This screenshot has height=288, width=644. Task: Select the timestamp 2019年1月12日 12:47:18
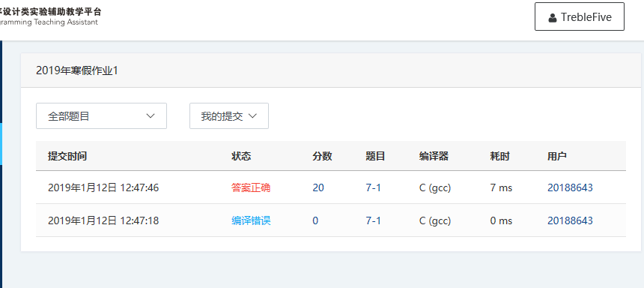(103, 220)
